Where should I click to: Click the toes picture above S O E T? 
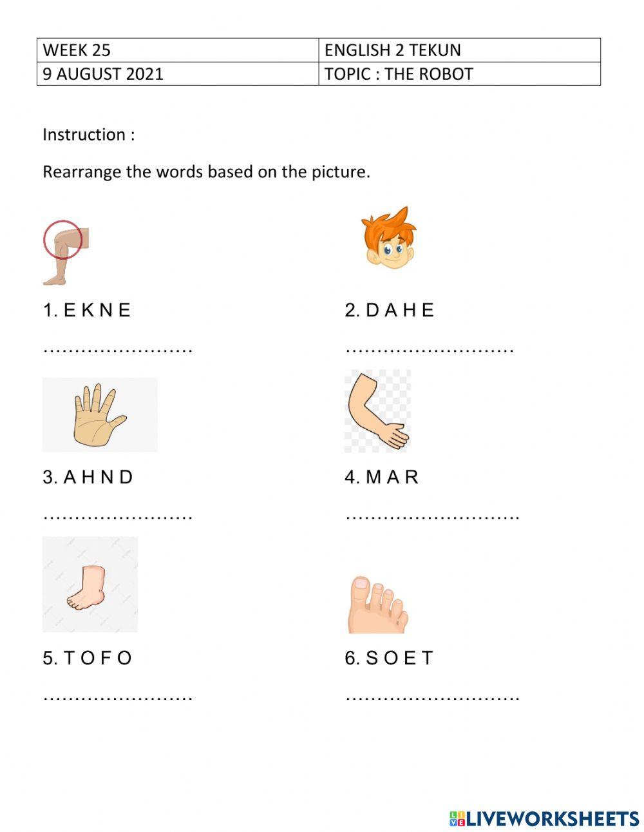377,605
